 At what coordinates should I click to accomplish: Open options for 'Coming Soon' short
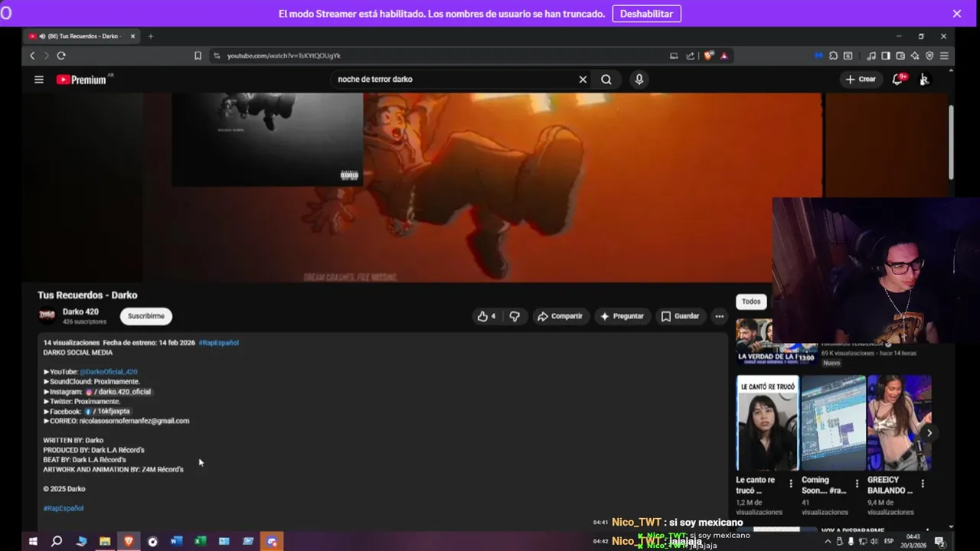tap(857, 484)
